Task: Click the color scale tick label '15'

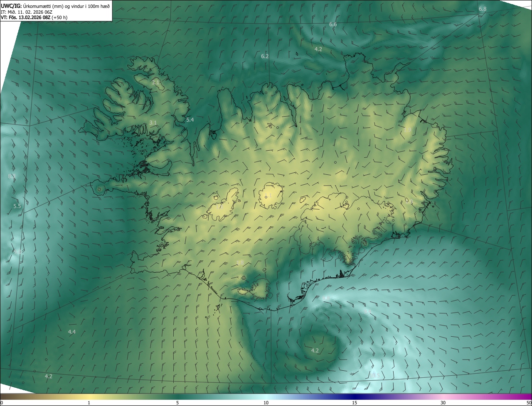Action: (355, 403)
